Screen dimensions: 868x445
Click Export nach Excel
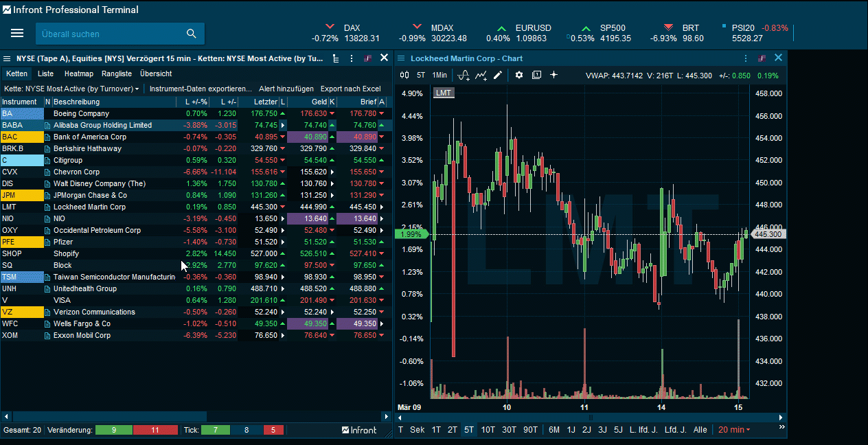pyautogui.click(x=350, y=89)
